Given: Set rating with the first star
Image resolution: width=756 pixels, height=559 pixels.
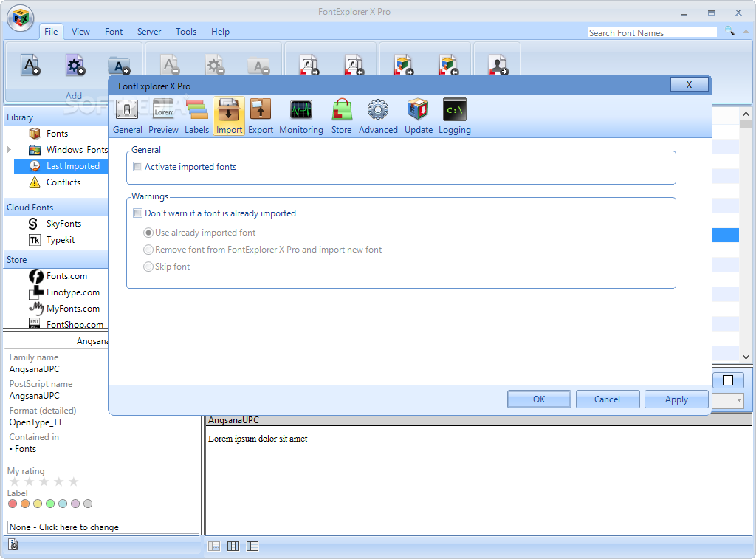Looking at the screenshot, I should coord(15,481).
